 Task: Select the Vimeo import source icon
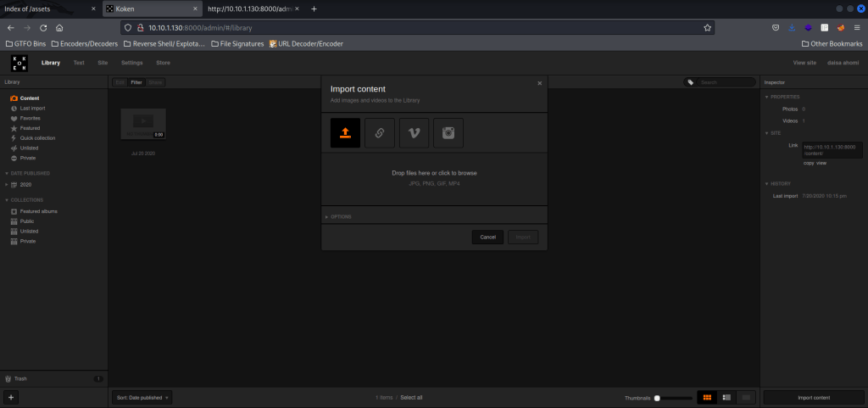pos(415,133)
